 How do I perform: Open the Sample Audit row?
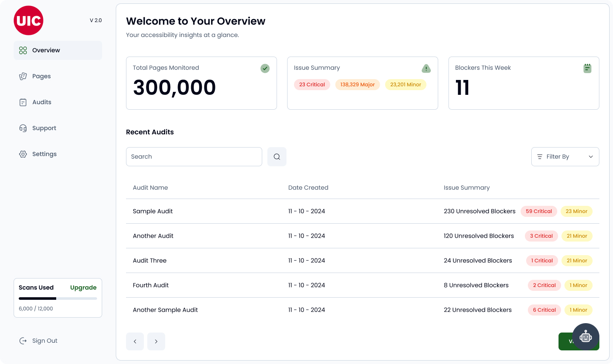point(363,211)
